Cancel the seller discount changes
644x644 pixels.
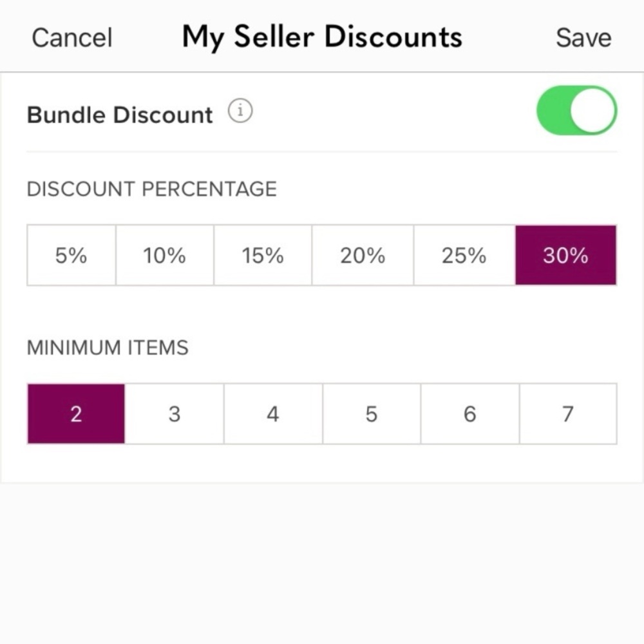click(x=71, y=37)
